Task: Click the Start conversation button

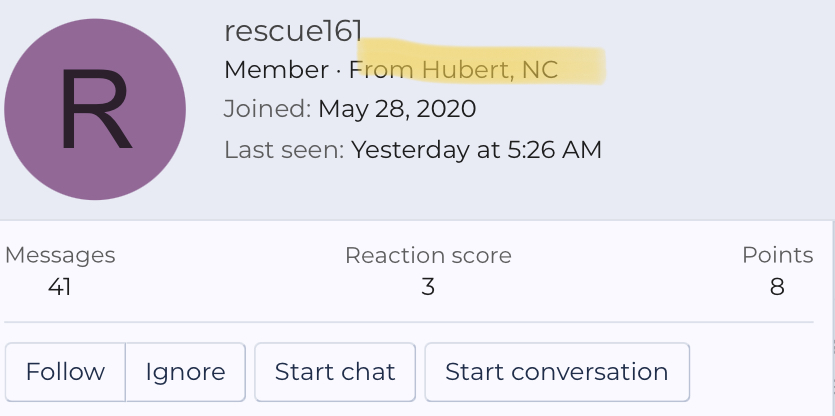Action: point(557,372)
